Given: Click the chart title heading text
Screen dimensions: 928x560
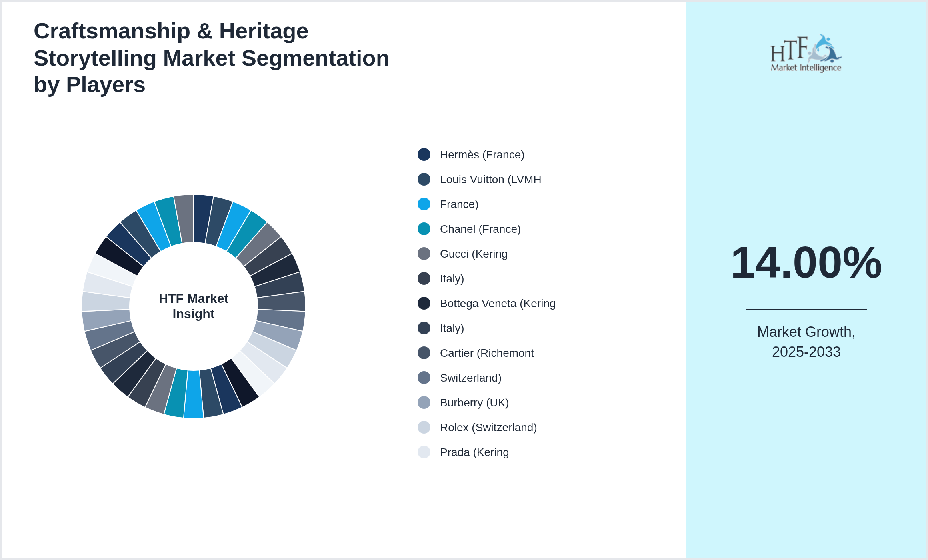Looking at the screenshot, I should (211, 58).
